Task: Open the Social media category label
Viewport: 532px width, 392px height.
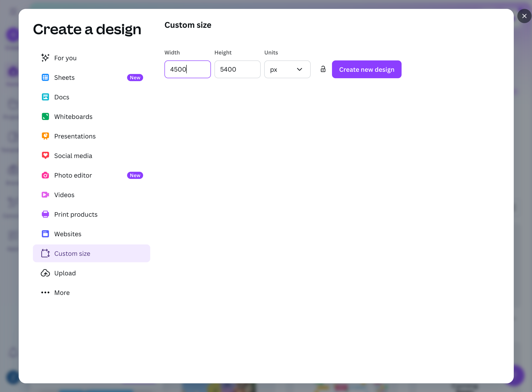Action: (73, 156)
